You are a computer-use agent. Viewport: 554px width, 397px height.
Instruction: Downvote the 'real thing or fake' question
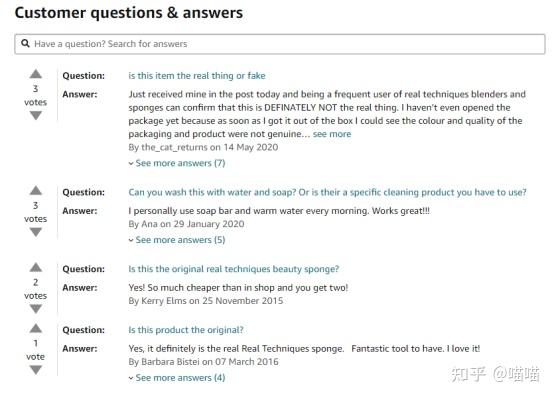(x=36, y=115)
